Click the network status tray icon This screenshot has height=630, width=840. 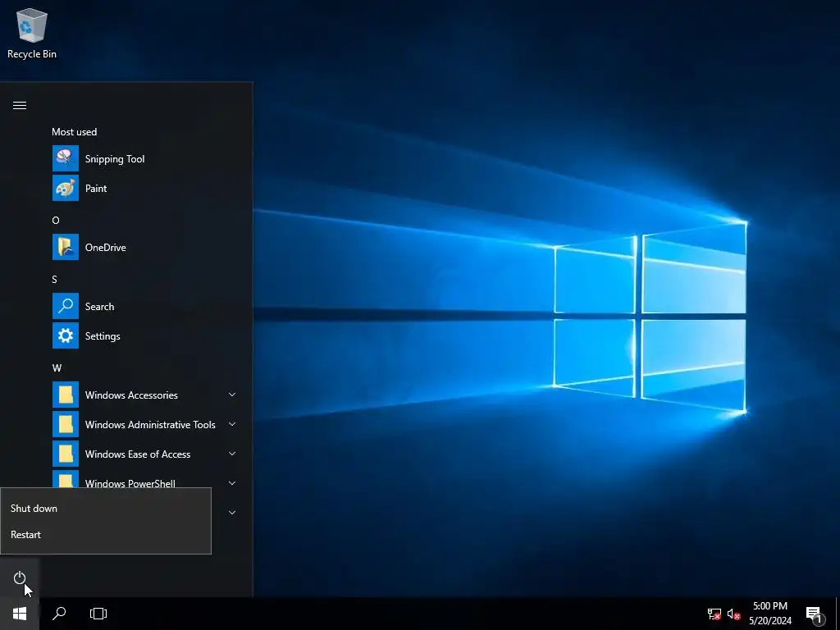(x=714, y=614)
